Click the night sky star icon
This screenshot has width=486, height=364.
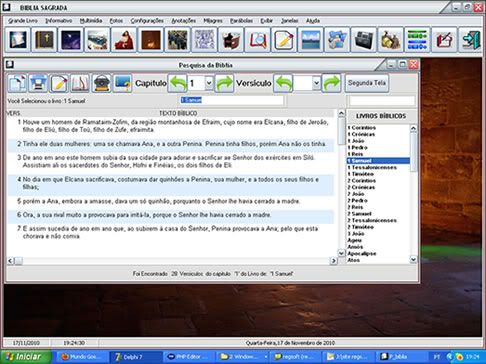(71, 40)
